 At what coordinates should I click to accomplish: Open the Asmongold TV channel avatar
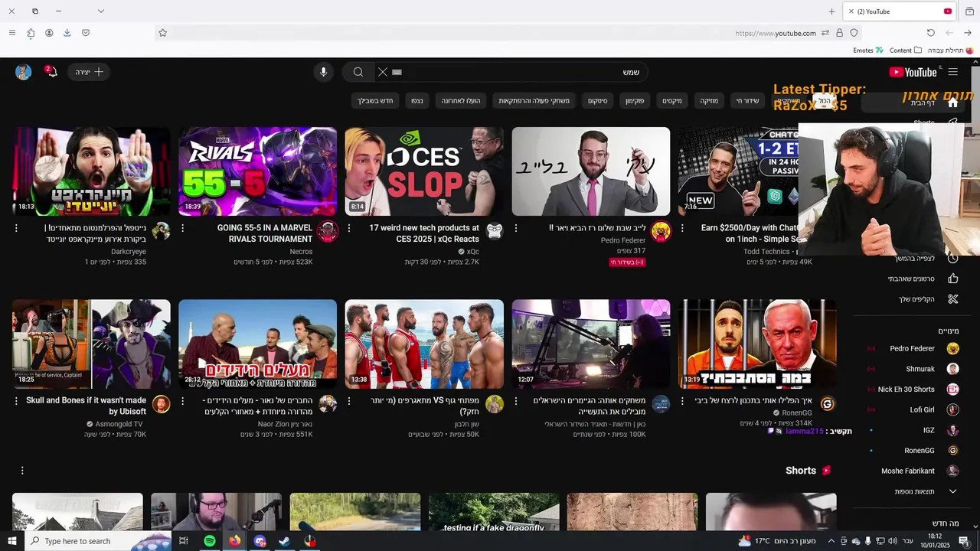[161, 404]
